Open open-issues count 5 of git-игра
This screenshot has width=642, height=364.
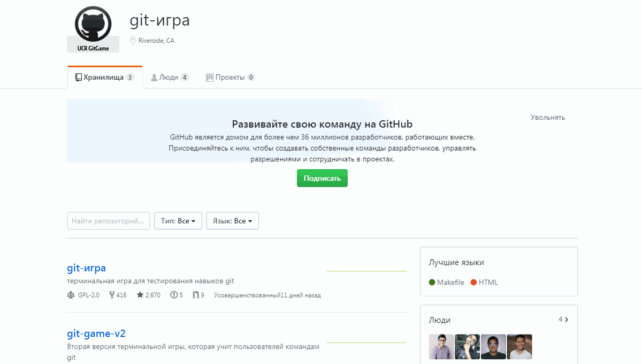pyautogui.click(x=177, y=295)
